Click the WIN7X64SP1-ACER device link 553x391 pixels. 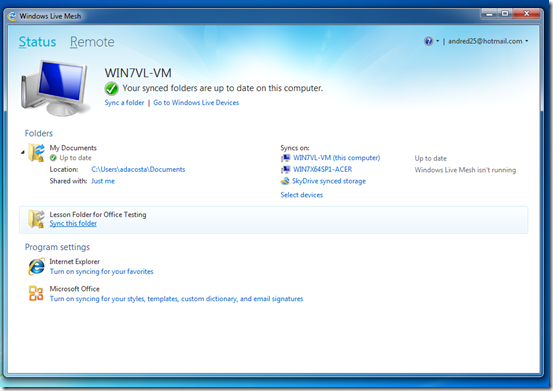322,169
